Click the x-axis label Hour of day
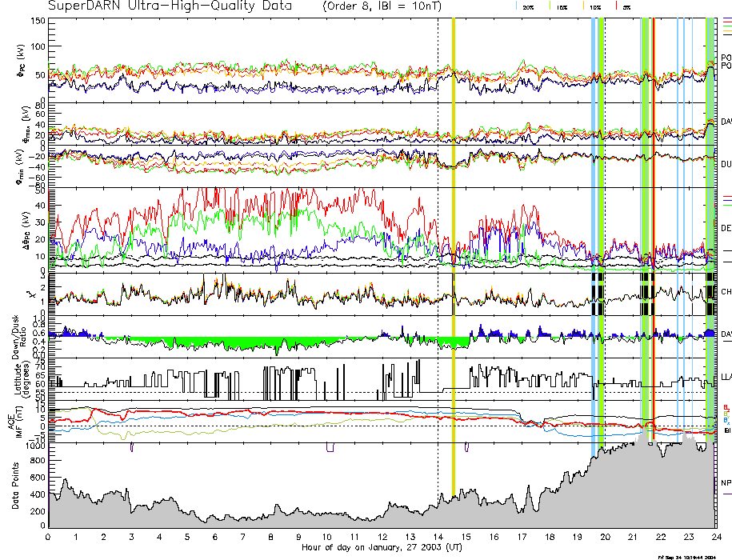The image size is (732, 560). click(381, 547)
